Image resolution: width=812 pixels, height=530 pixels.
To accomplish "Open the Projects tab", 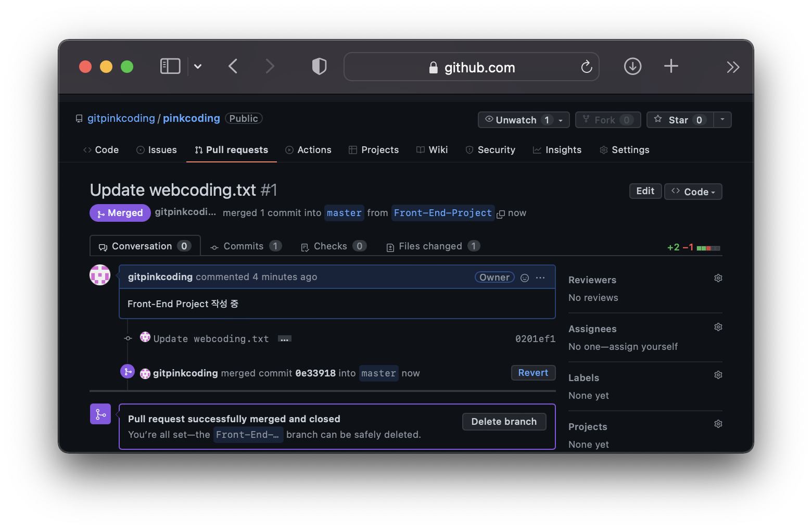I will [374, 150].
